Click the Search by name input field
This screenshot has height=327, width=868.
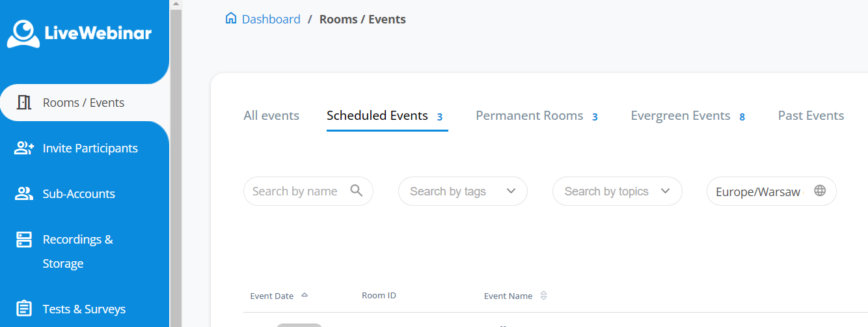click(296, 192)
